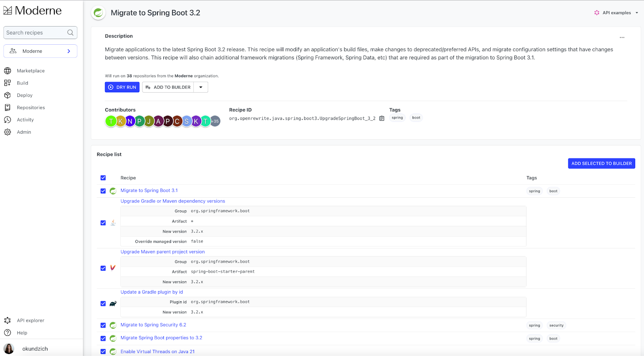The image size is (644, 356).
Task: Click Spring icon for Migrate Spring Boot properties
Action: tap(113, 338)
